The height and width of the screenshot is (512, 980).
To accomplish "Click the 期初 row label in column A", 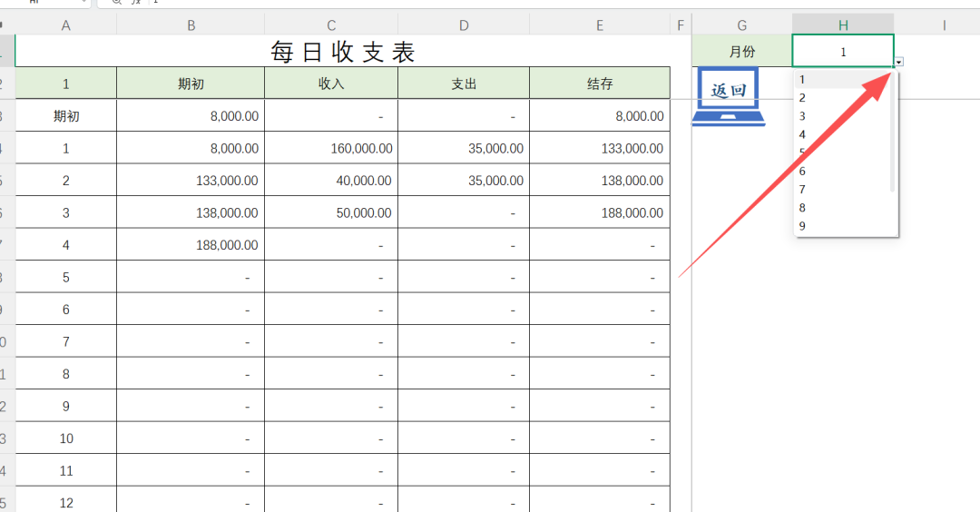I will [x=66, y=116].
